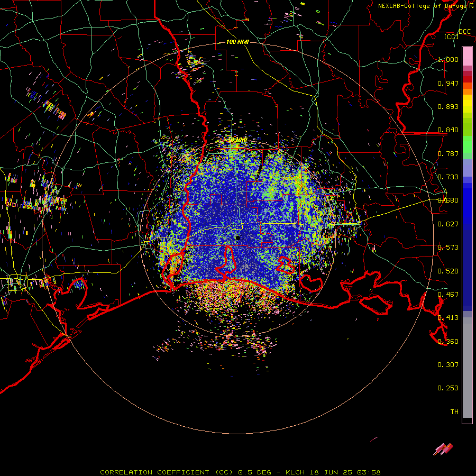Click the pink-red logo icon at bottom right

(443, 449)
